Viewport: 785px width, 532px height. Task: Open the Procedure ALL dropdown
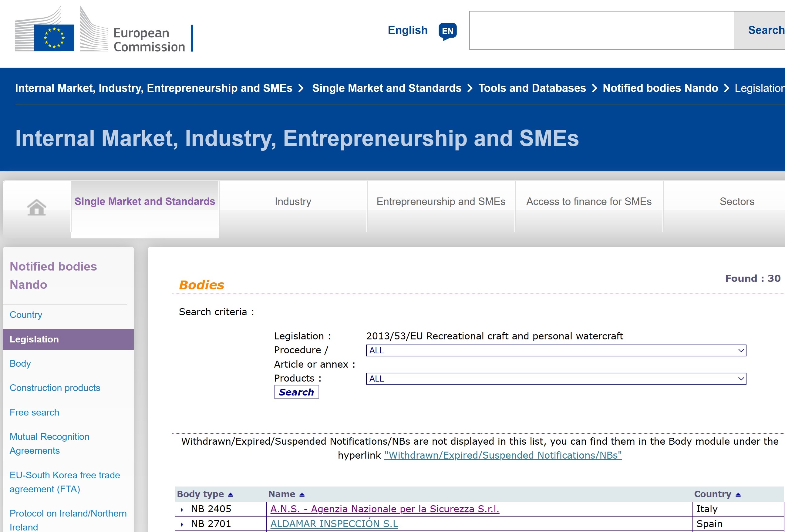[x=556, y=351]
